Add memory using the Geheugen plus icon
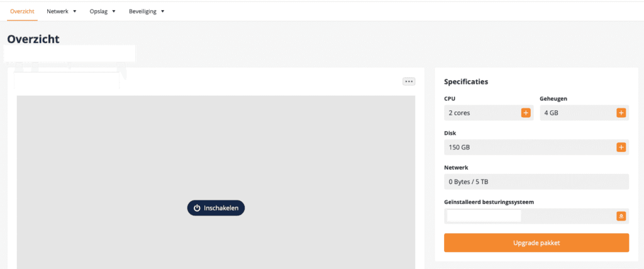The width and height of the screenshot is (644, 269). click(621, 113)
